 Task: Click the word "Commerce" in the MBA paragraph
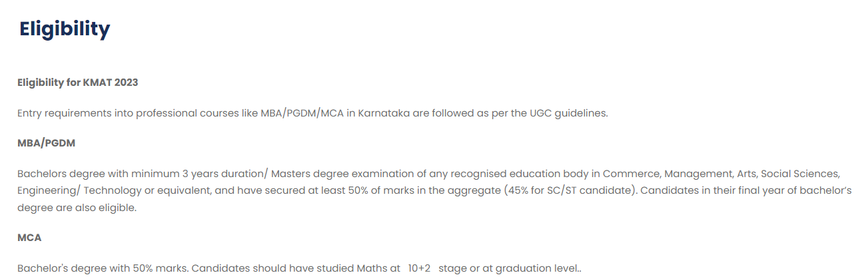click(630, 174)
